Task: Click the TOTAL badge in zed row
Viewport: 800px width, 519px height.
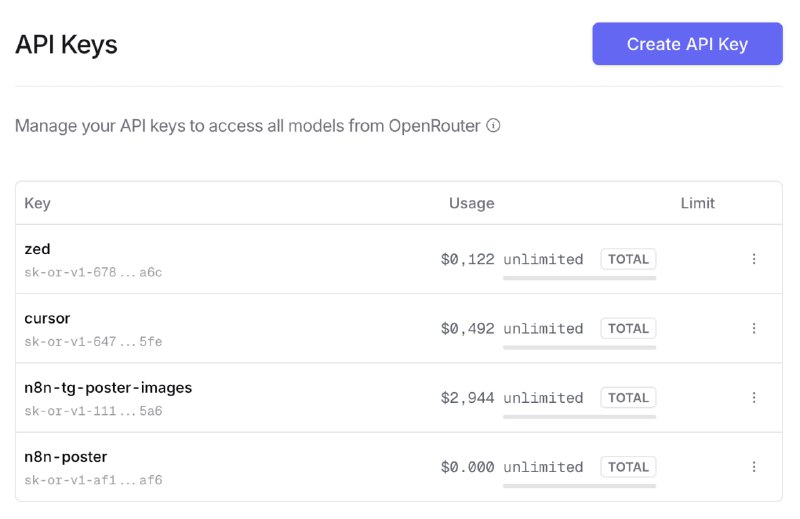Action: (x=628, y=259)
